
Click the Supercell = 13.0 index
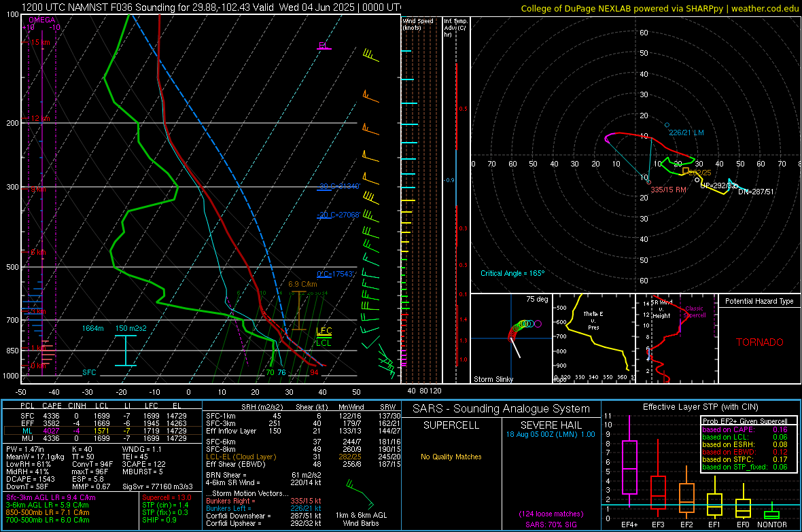click(167, 497)
